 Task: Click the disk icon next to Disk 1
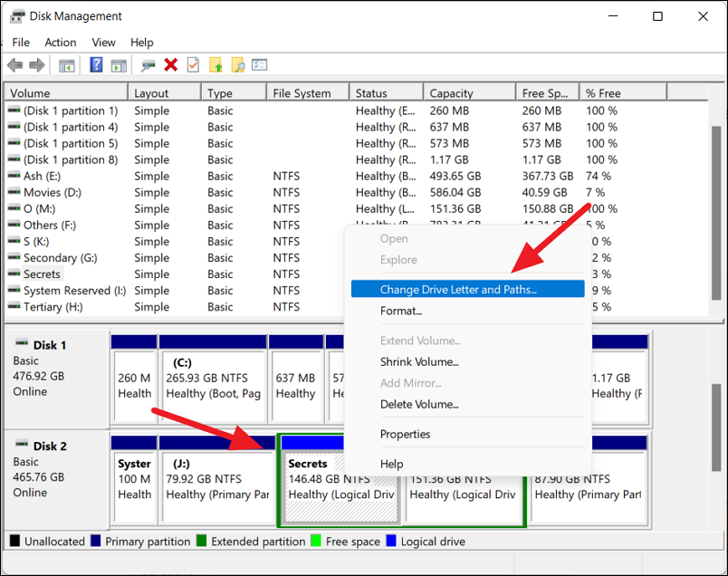pos(22,344)
